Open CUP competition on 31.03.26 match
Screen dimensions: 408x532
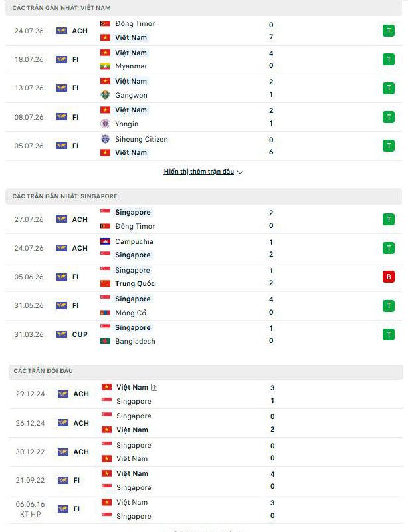coord(80,334)
